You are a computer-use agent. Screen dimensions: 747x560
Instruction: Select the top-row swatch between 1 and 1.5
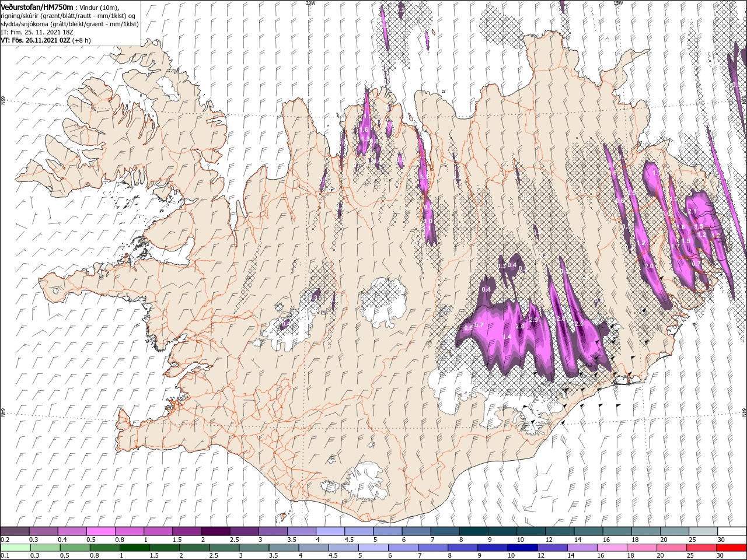158,531
